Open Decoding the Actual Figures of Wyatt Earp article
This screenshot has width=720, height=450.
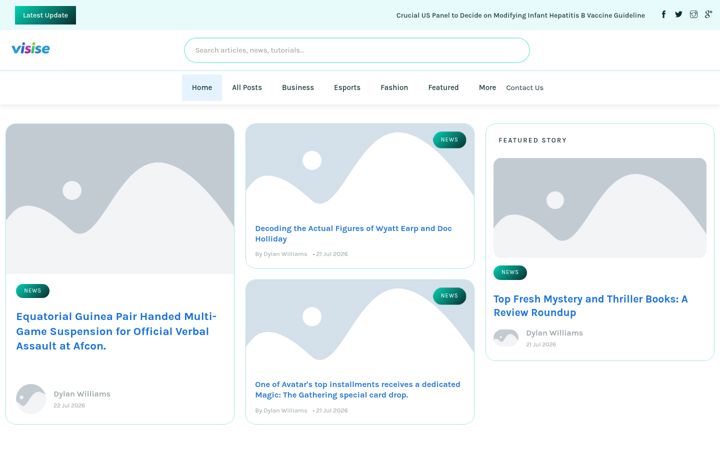354,234
